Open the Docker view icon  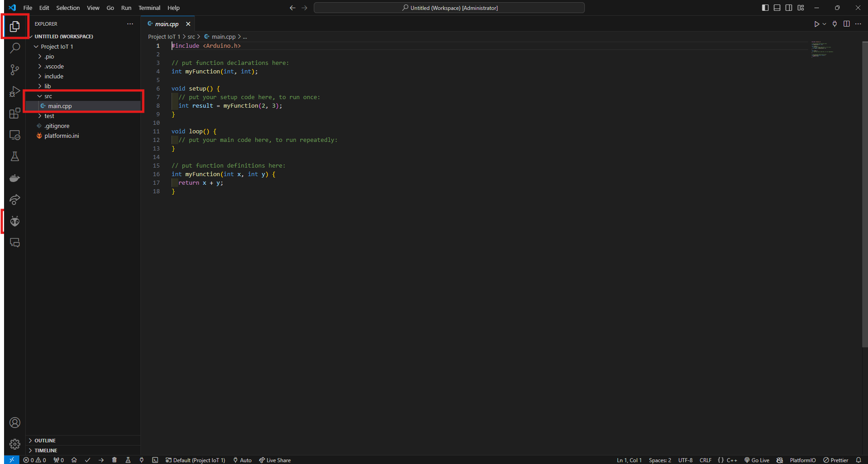15,178
